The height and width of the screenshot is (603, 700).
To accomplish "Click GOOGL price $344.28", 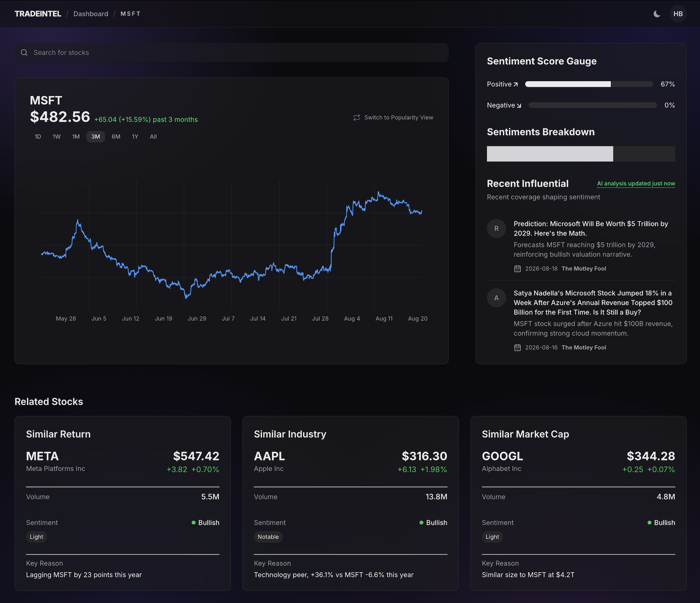I will point(651,456).
